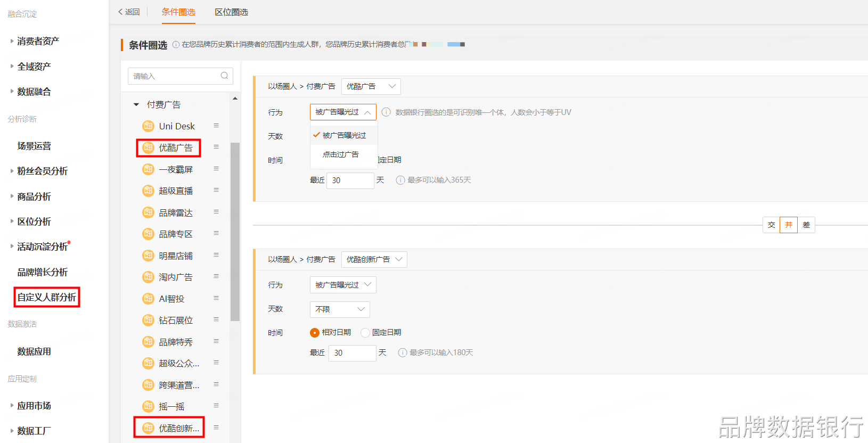
Task: Click the 优酷创新 channel icon
Action: tap(149, 428)
